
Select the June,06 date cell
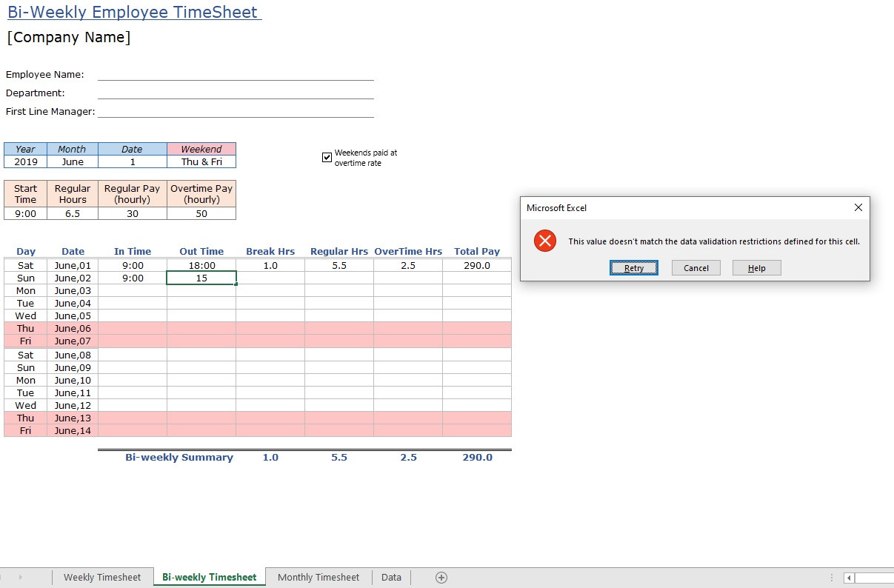click(x=73, y=328)
